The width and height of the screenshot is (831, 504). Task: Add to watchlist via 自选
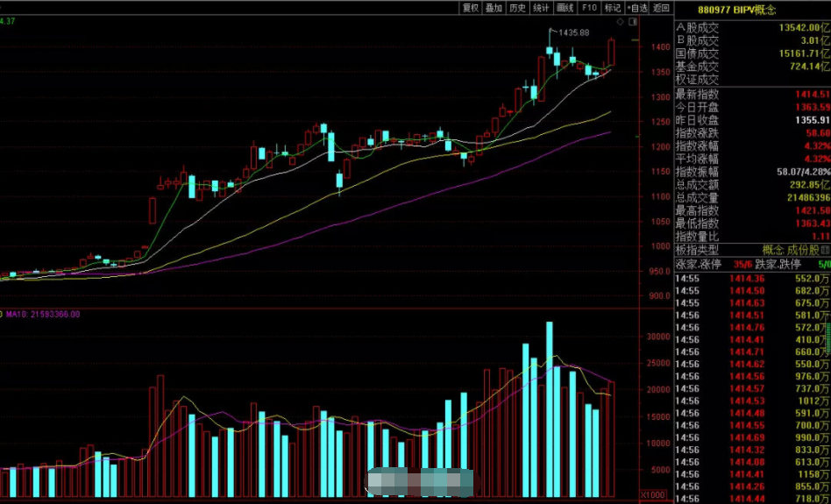click(637, 7)
